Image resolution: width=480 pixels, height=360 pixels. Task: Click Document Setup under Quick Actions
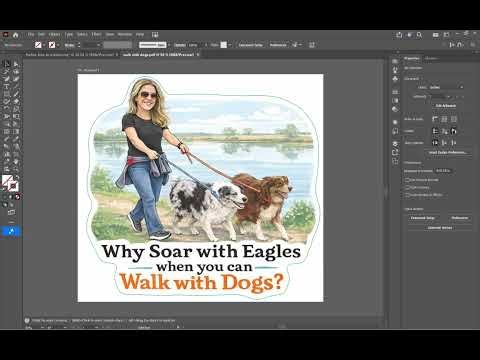pos(423,218)
